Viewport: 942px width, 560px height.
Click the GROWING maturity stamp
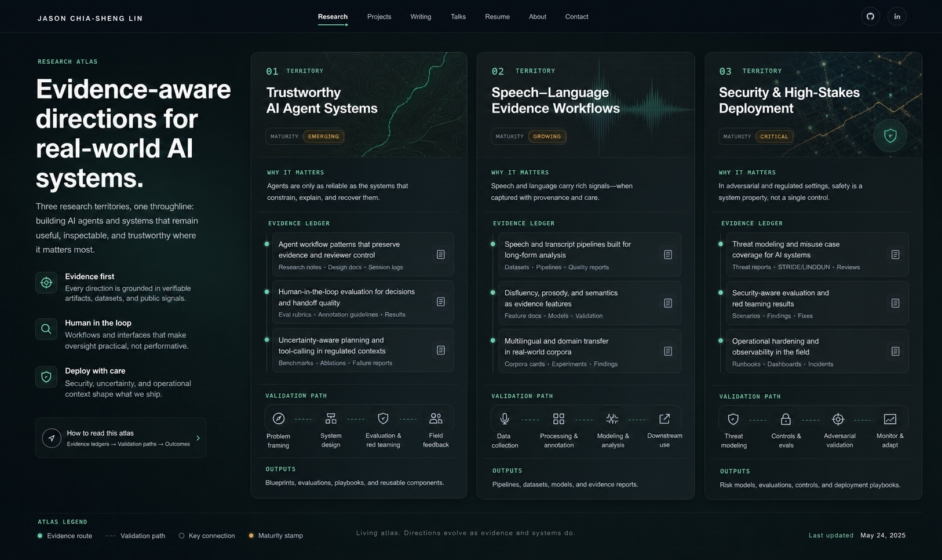tap(547, 137)
